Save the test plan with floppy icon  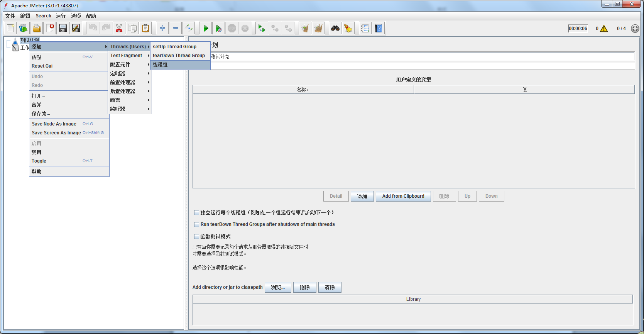tap(63, 28)
